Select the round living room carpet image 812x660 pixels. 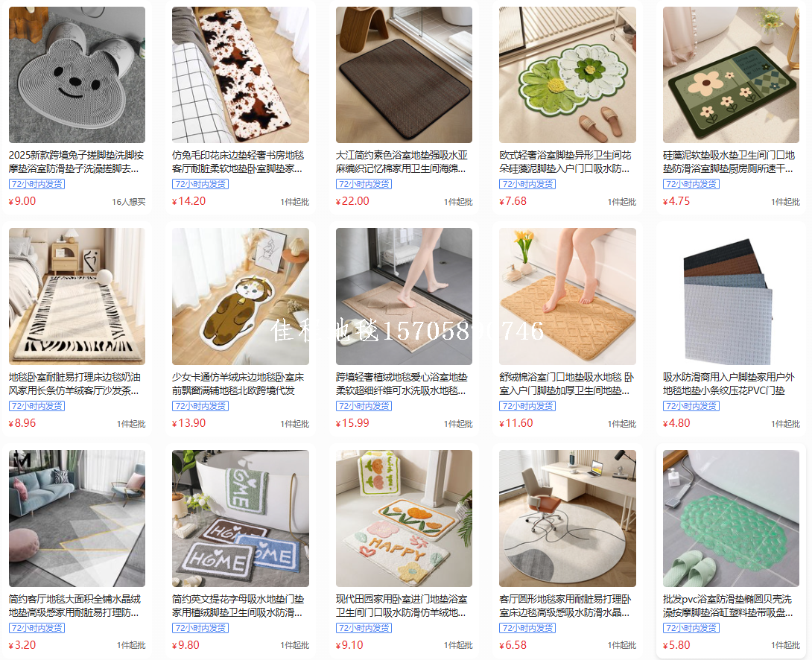click(568, 518)
